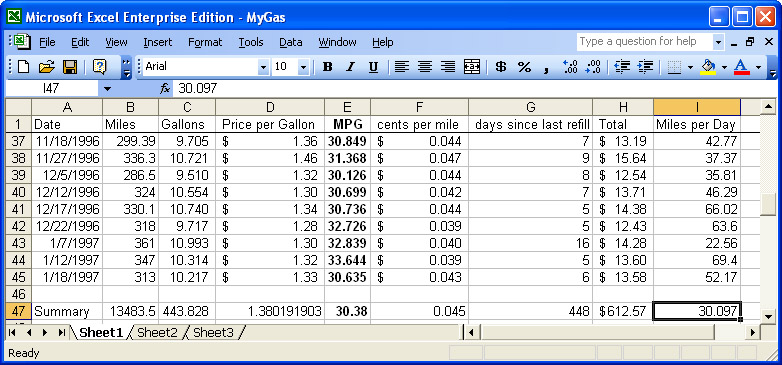Align cell contents left
This screenshot has height=365, width=782.
(x=402, y=67)
